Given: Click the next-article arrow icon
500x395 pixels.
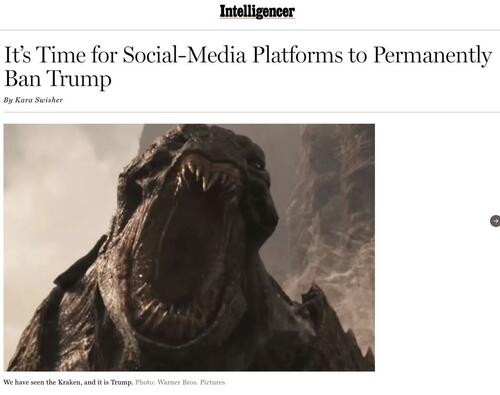Looking at the screenshot, I should 495,221.
